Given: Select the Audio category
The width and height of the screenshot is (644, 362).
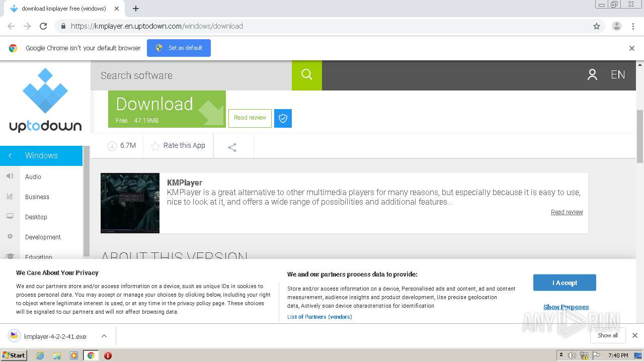Looking at the screenshot, I should (x=33, y=177).
